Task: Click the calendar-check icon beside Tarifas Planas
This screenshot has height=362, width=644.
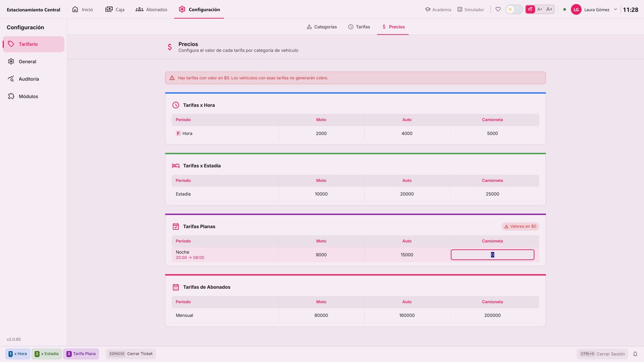Action: [175, 226]
